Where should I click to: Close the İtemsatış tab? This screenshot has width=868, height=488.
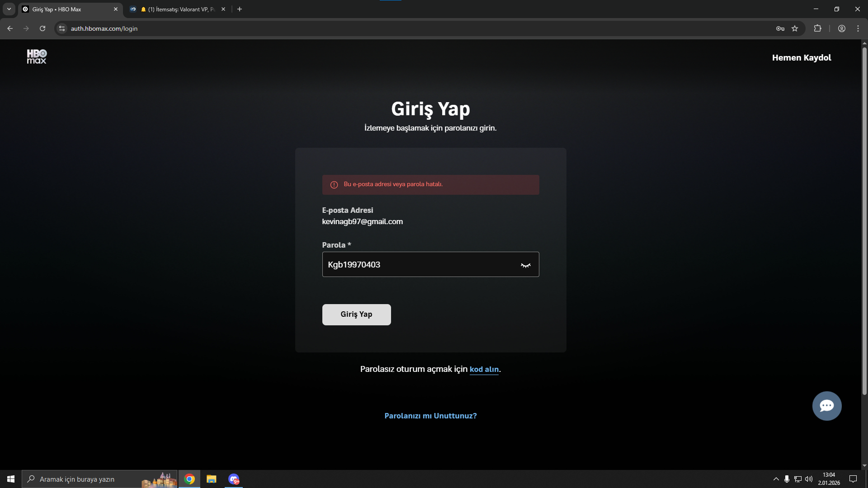(x=223, y=9)
